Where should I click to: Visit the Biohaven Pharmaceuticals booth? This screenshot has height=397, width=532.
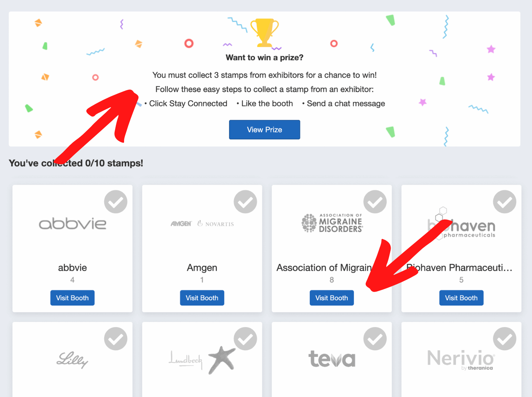pyautogui.click(x=461, y=298)
